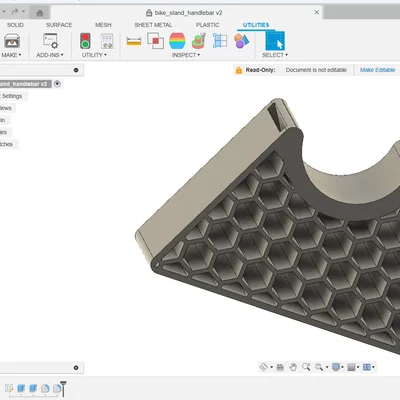Switch to the SURFACE tab
Viewport: 400px width, 400px height.
59,25
